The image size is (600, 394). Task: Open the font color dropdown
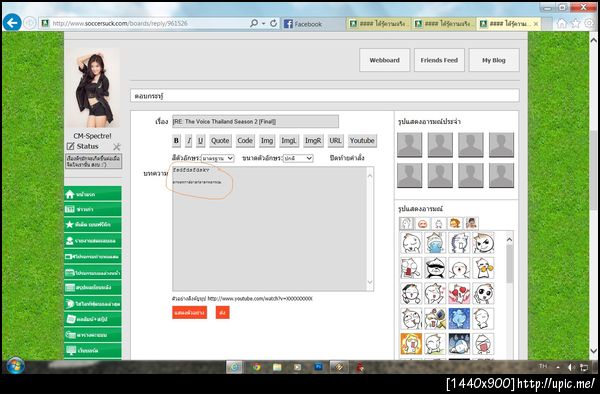coord(217,158)
